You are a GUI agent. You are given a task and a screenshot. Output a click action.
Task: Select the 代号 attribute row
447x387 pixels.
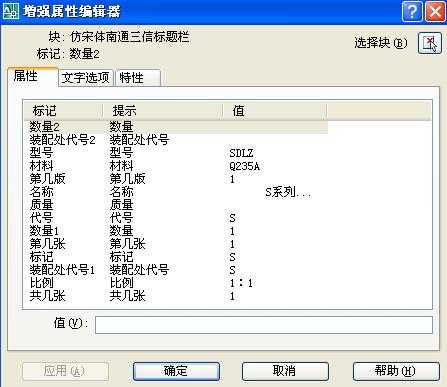pyautogui.click(x=176, y=218)
